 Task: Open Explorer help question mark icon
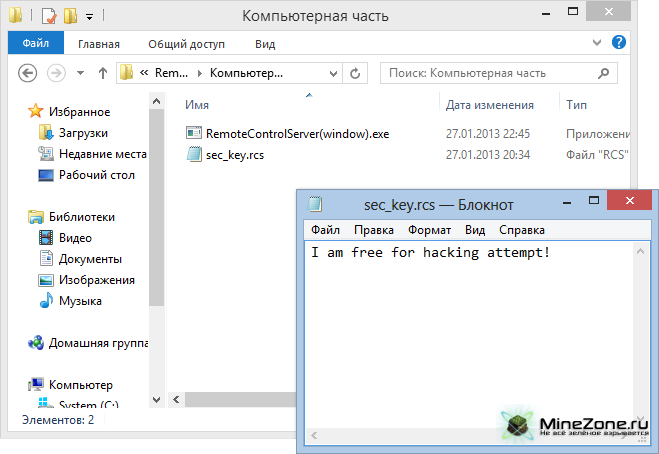tap(619, 43)
